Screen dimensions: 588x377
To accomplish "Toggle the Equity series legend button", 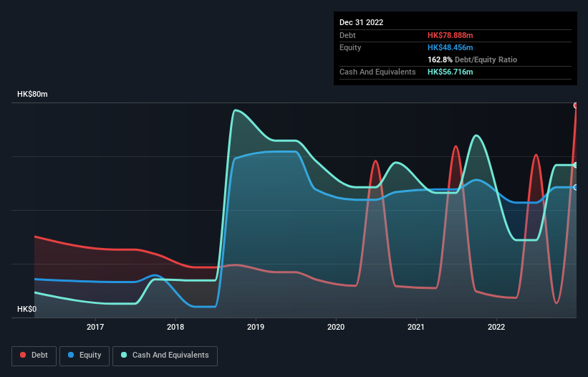I will (x=85, y=355).
